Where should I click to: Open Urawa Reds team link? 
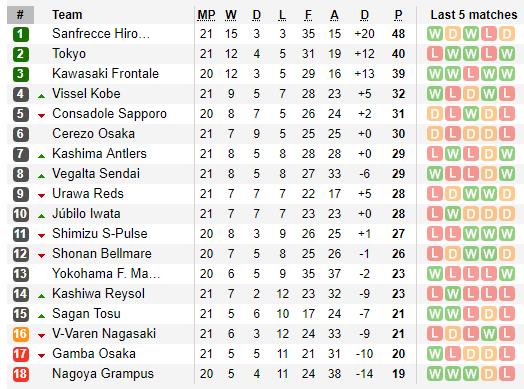click(88, 193)
